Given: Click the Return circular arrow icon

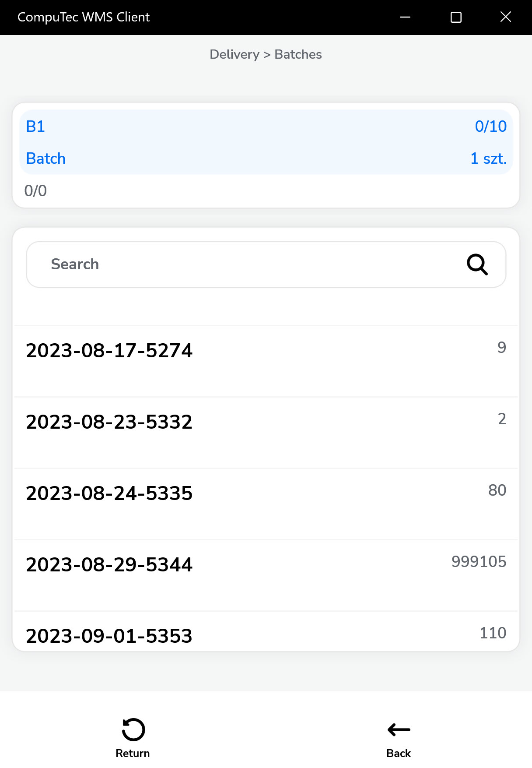Looking at the screenshot, I should (x=133, y=729).
